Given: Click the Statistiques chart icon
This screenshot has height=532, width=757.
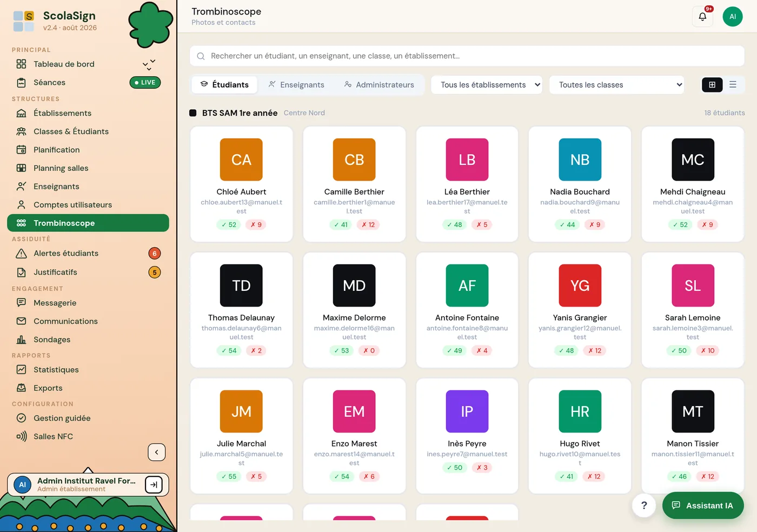Looking at the screenshot, I should [22, 370].
